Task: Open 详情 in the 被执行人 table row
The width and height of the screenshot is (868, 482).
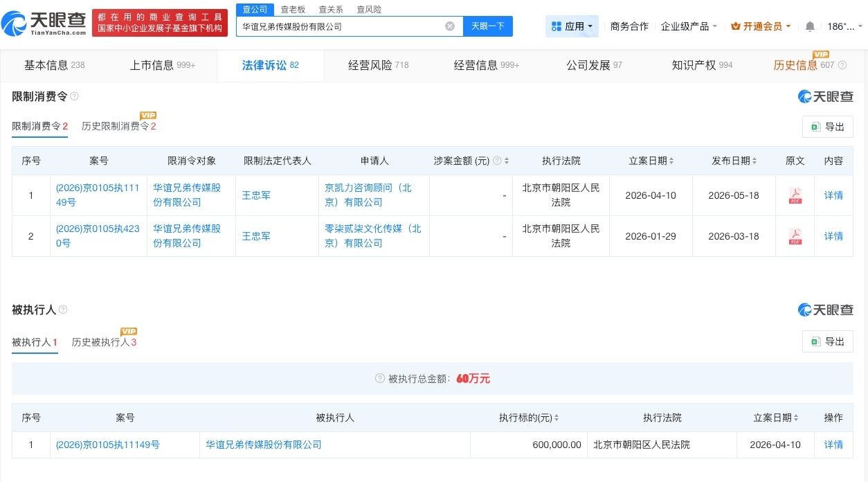Action: (833, 445)
